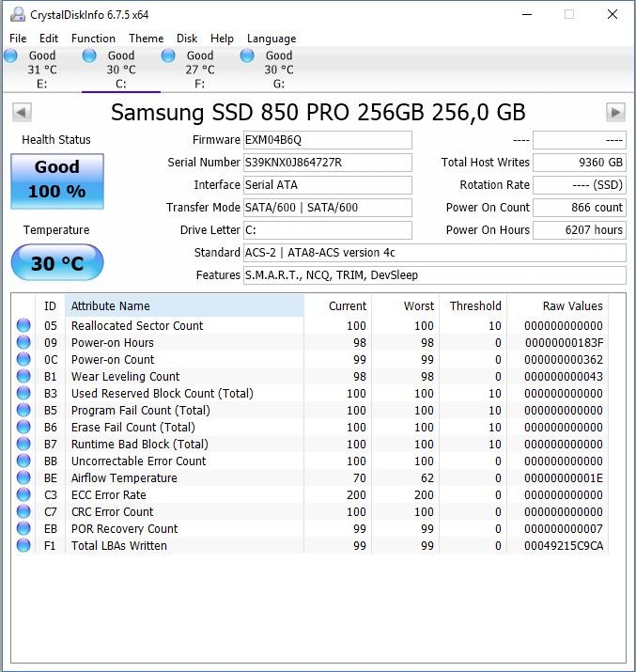Screen dimensions: 636x672
Task: Open the Edit menu
Action: [x=49, y=39]
